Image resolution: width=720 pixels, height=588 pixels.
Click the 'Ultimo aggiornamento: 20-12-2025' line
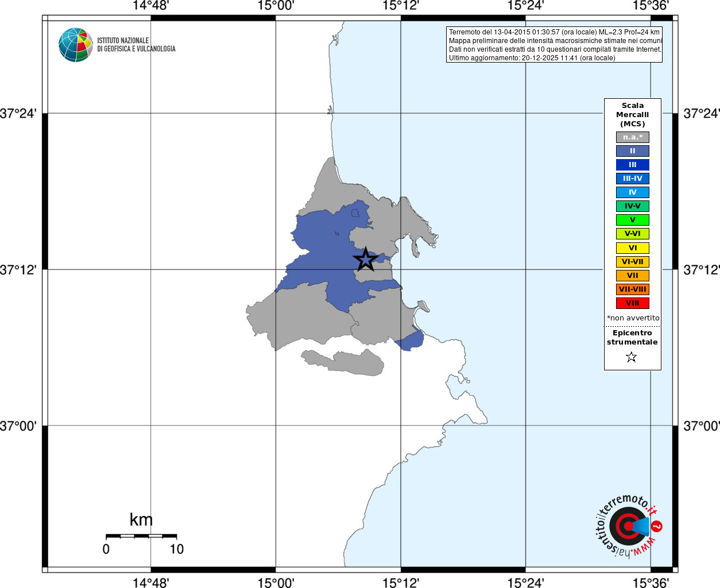tap(532, 58)
